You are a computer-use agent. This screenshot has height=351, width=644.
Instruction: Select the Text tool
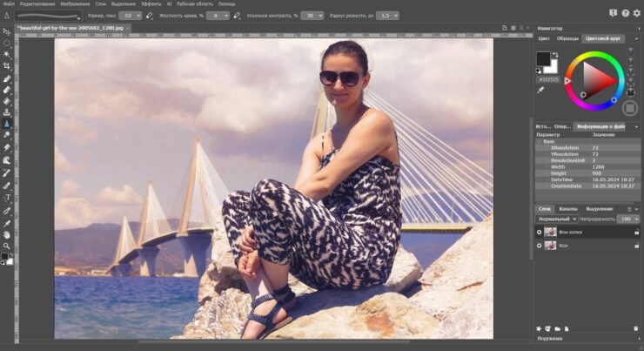(7, 198)
